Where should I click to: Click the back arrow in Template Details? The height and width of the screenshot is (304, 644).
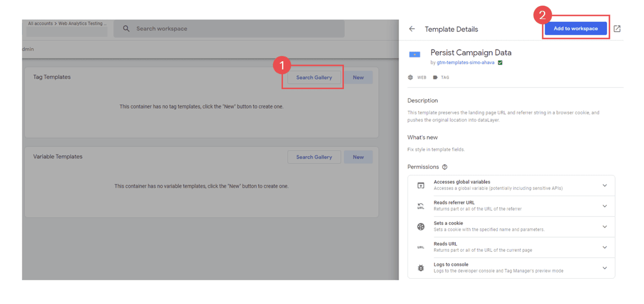point(412,29)
